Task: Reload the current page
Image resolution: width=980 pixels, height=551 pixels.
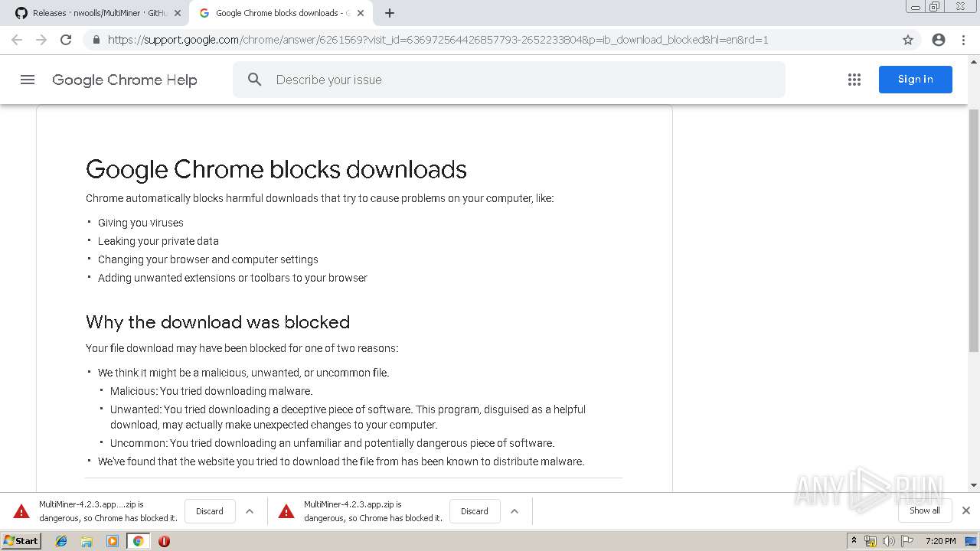Action: pyautogui.click(x=66, y=40)
